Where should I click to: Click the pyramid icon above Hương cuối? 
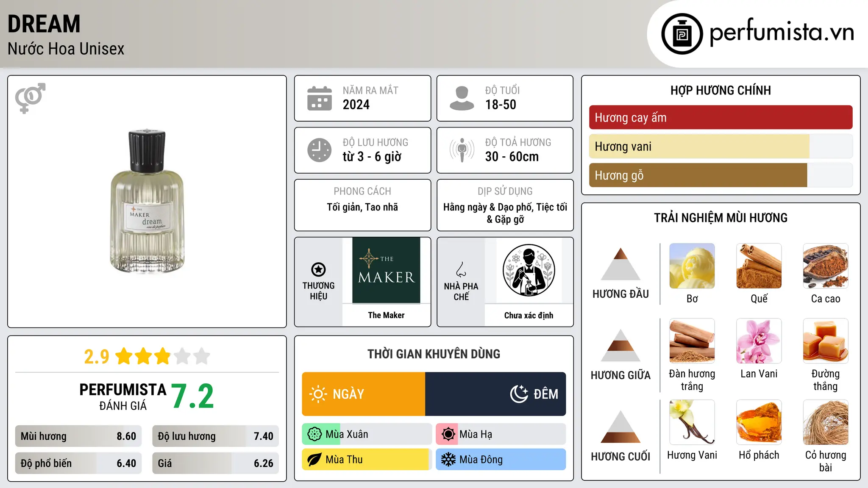coord(621,427)
